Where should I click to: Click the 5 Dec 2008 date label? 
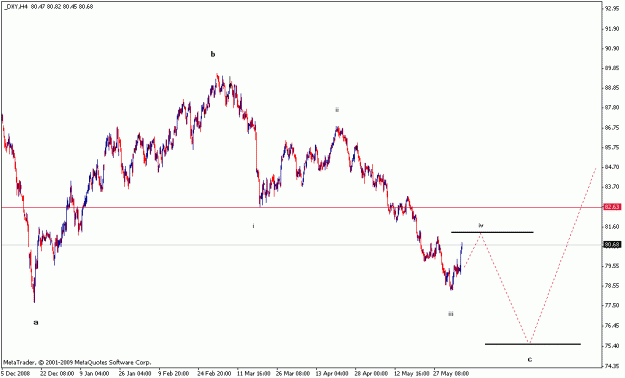pyautogui.click(x=16, y=374)
